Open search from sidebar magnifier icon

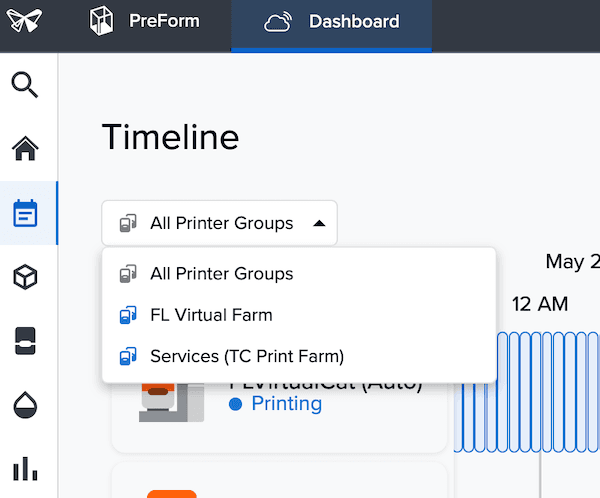25,85
